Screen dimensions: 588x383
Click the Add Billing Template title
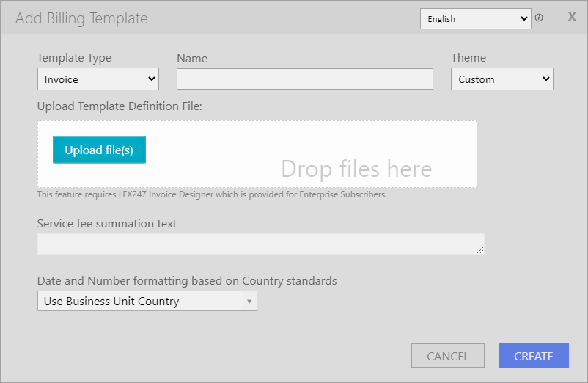pyautogui.click(x=81, y=18)
